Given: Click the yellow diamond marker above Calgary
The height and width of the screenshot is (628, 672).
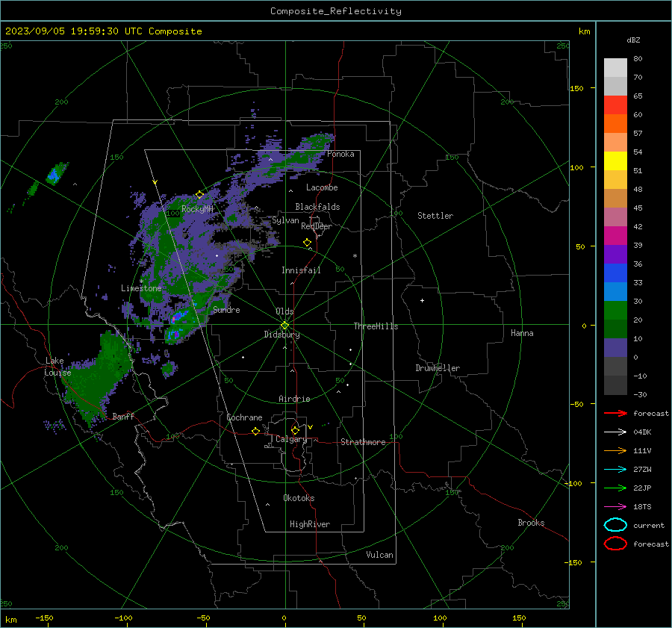Looking at the screenshot, I should pos(295,430).
